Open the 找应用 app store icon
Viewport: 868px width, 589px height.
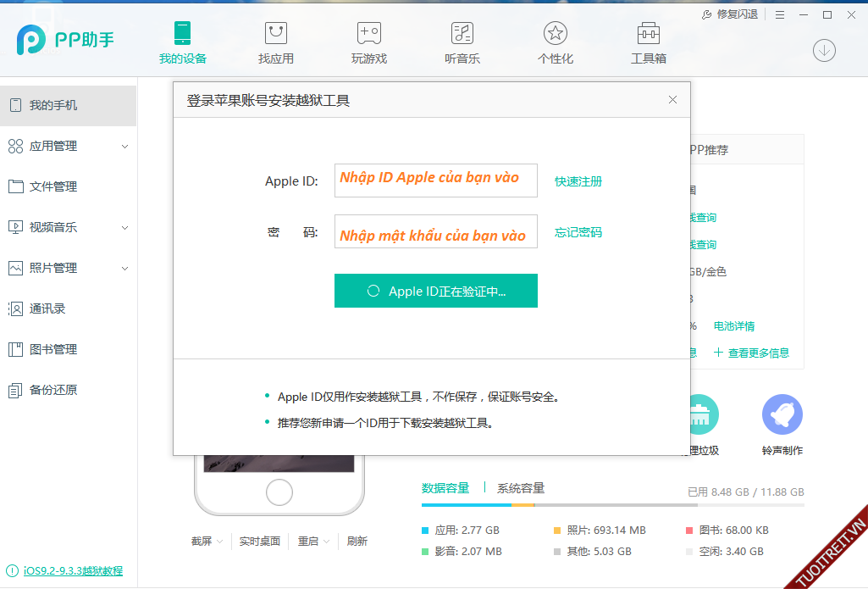click(x=275, y=34)
